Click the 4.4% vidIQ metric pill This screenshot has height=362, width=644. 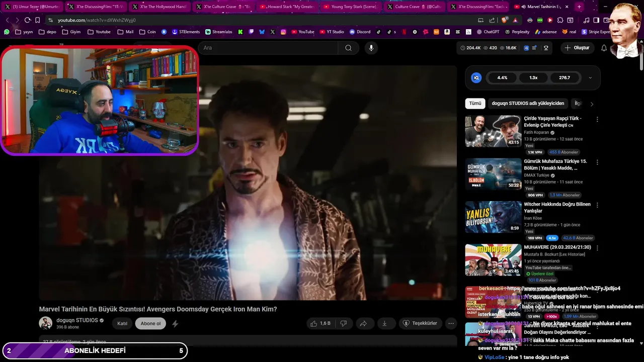[502, 78]
